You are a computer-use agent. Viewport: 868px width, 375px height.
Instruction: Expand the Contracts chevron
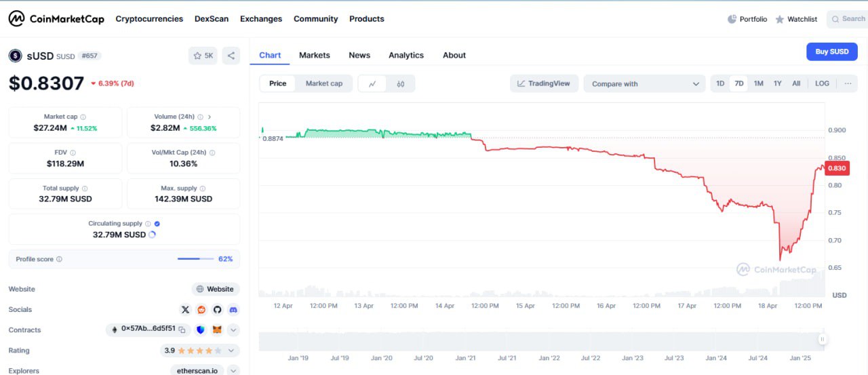[x=233, y=330]
